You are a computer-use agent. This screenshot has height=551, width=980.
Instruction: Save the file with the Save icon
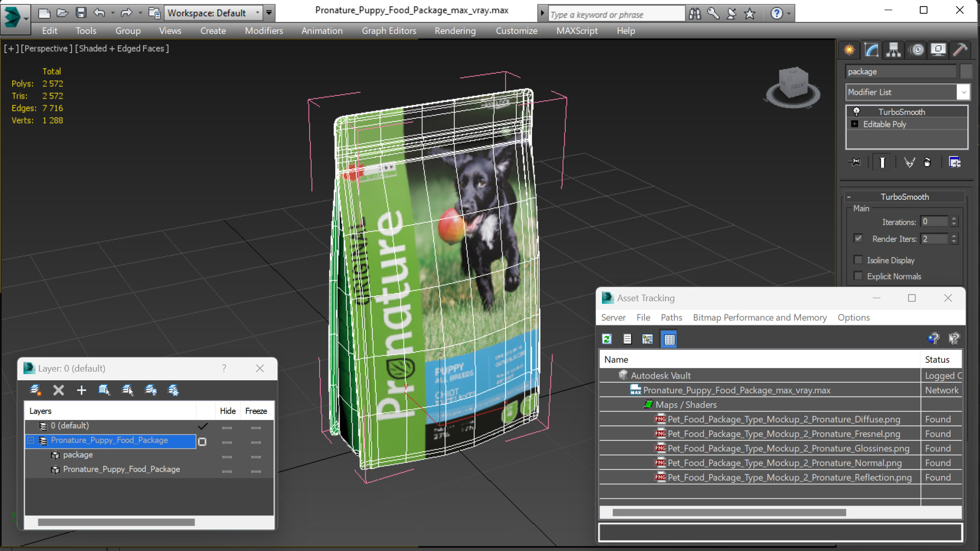click(x=81, y=13)
